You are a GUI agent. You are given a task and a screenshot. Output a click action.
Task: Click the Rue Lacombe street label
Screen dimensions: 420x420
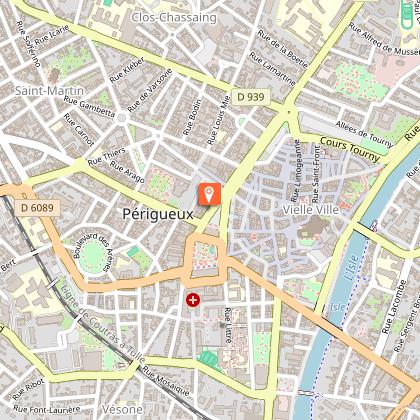[394, 307]
